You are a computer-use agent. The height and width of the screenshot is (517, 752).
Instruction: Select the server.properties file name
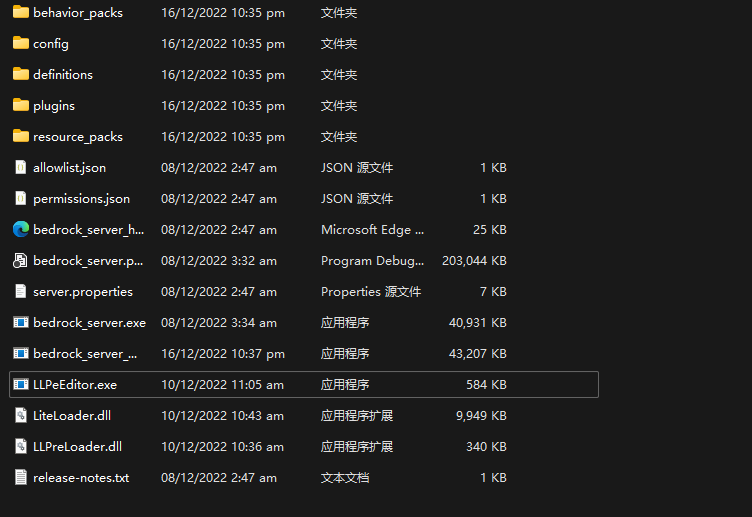[x=83, y=292]
